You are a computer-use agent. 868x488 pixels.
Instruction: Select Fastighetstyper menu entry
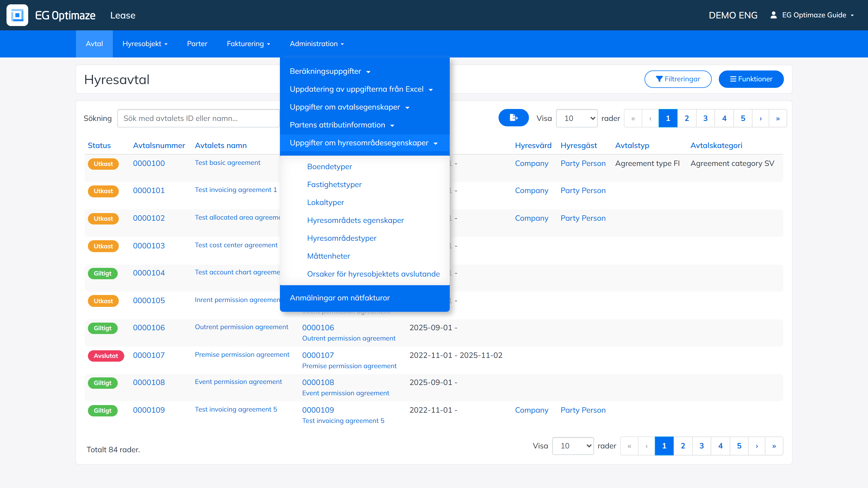(x=334, y=185)
